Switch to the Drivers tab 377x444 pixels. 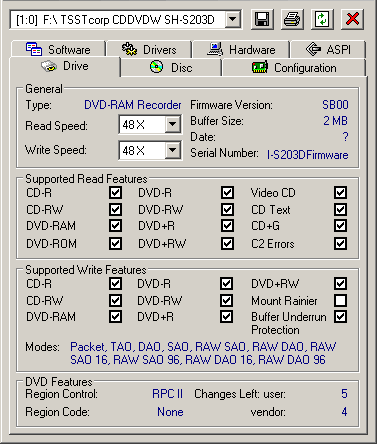tap(149, 49)
